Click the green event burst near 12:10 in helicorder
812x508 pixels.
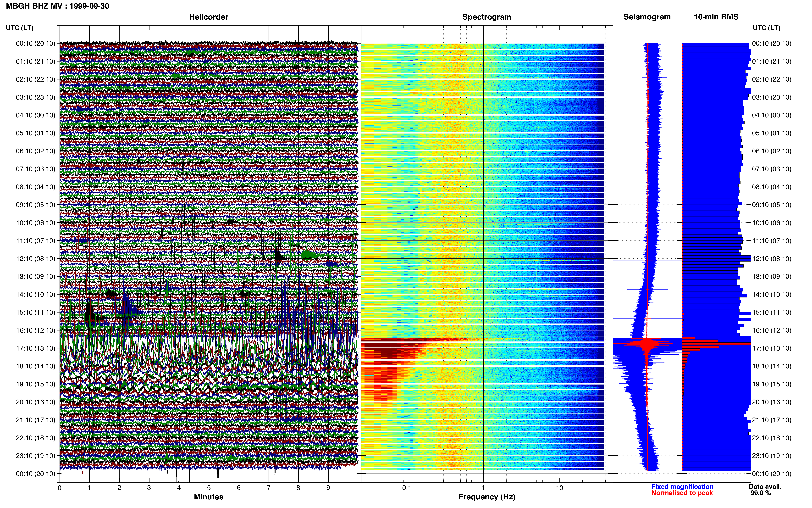click(309, 255)
